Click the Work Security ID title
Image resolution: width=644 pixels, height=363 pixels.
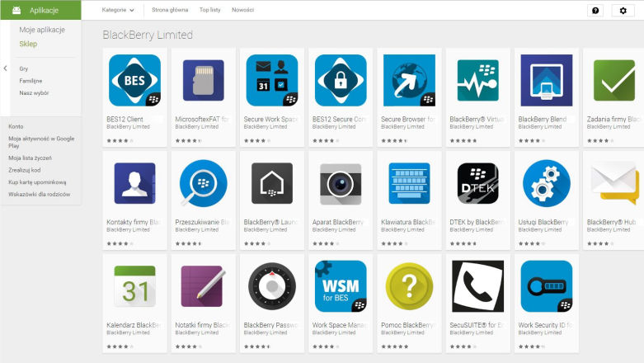[545, 325]
